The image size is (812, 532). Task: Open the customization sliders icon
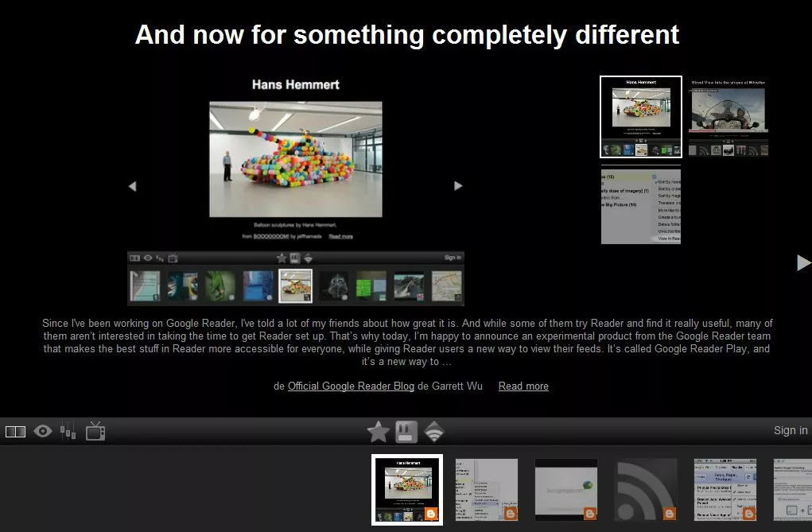68,430
